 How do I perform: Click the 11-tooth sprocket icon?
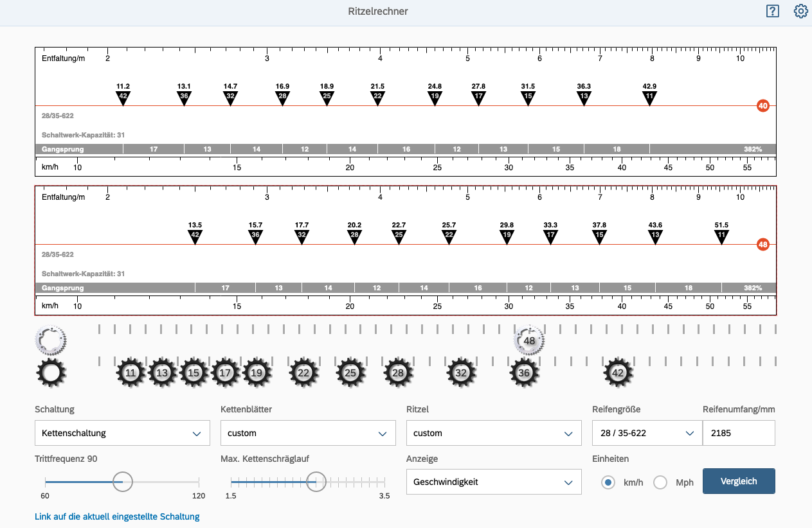(x=131, y=373)
